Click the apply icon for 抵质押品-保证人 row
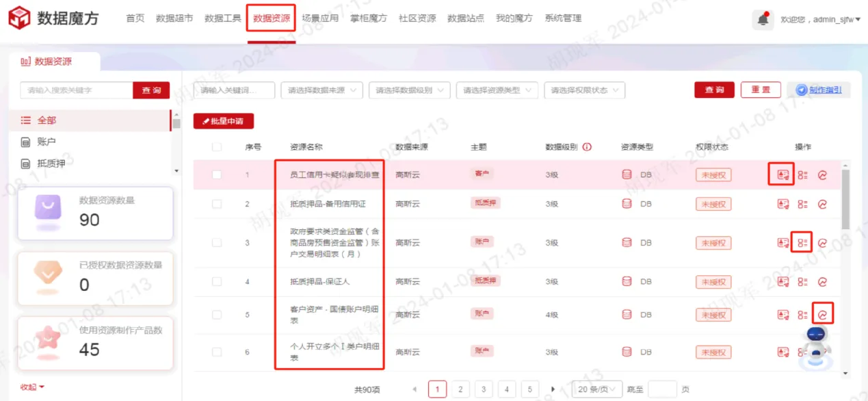The width and height of the screenshot is (868, 401). point(783,282)
